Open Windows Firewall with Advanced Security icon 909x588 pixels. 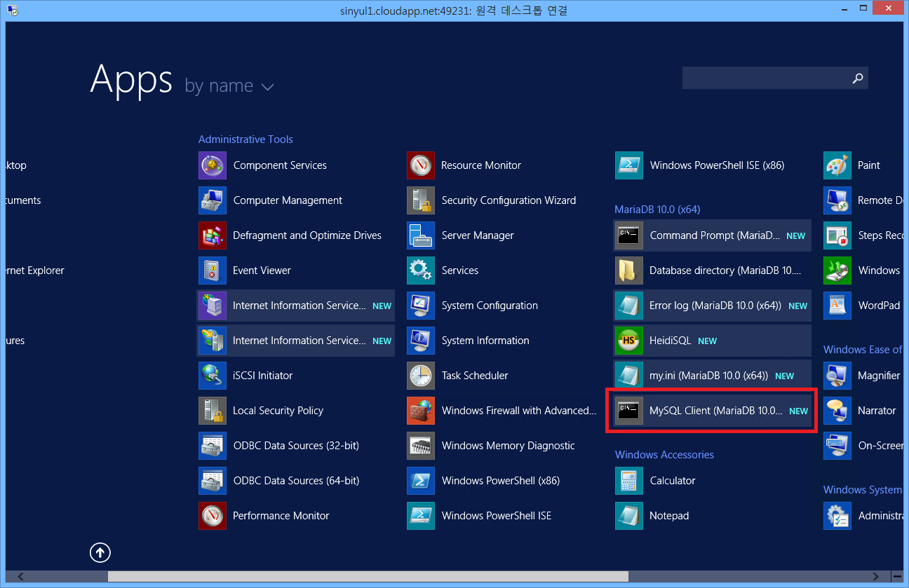click(x=421, y=411)
